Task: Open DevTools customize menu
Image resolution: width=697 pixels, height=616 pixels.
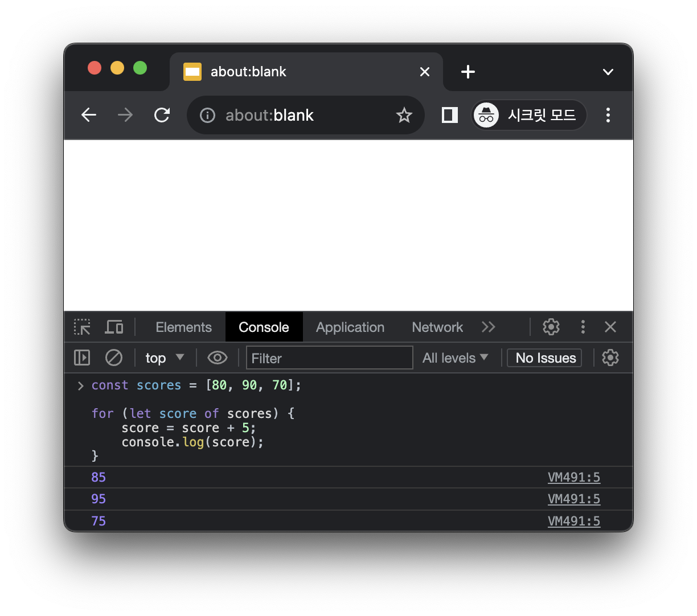Action: 583,327
